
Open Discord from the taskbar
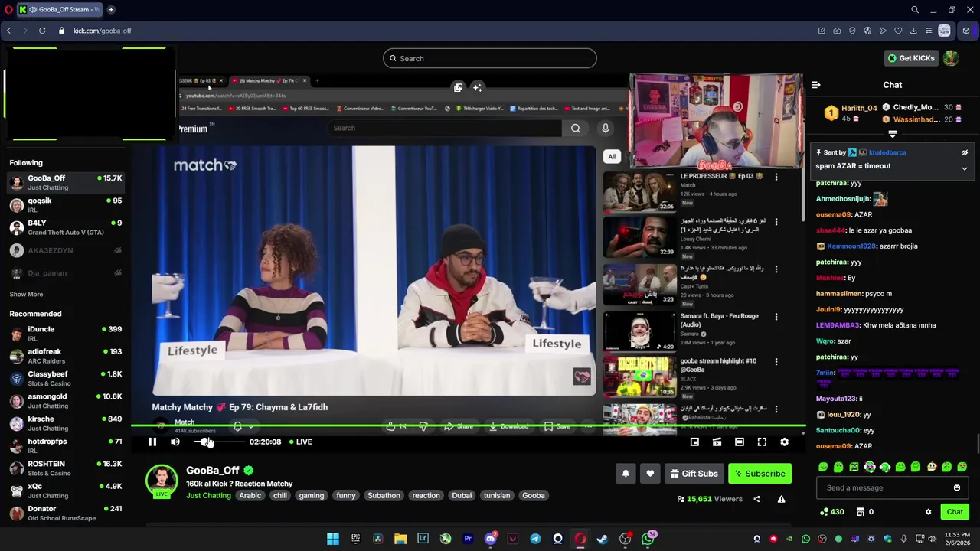[491, 539]
